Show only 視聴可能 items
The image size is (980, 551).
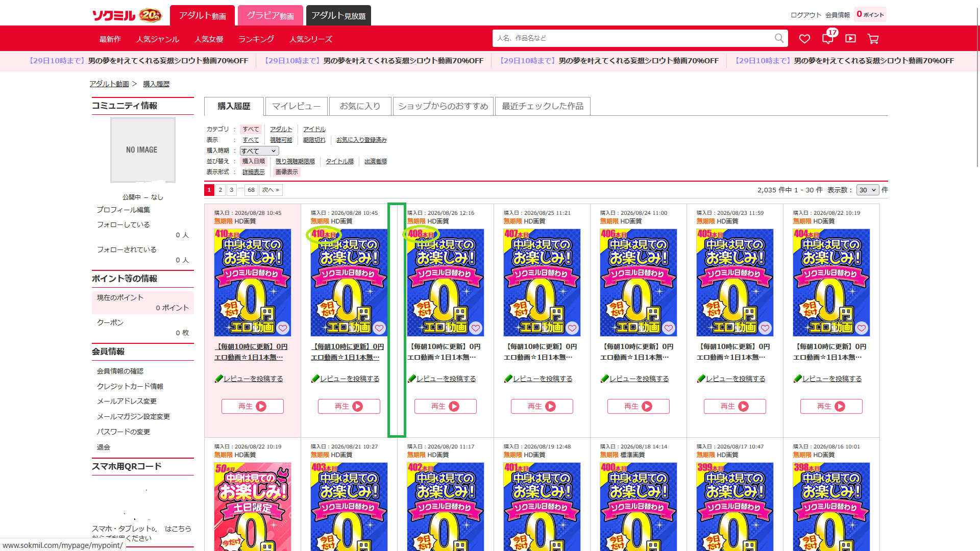281,140
